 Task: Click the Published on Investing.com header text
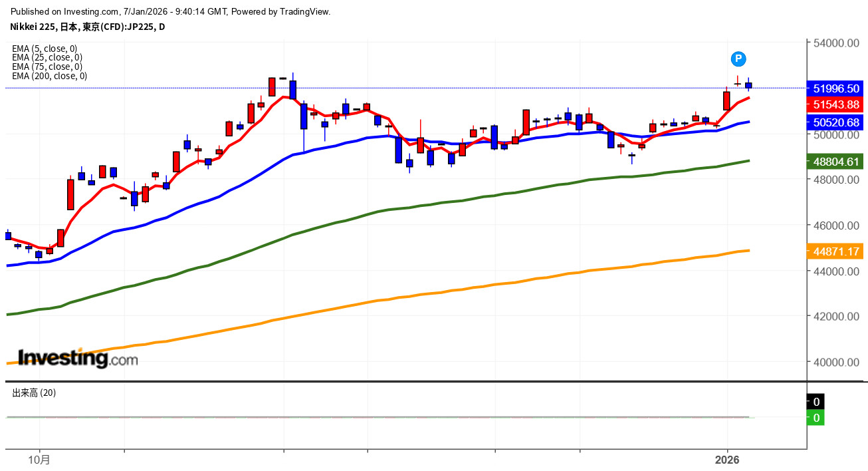[171, 11]
